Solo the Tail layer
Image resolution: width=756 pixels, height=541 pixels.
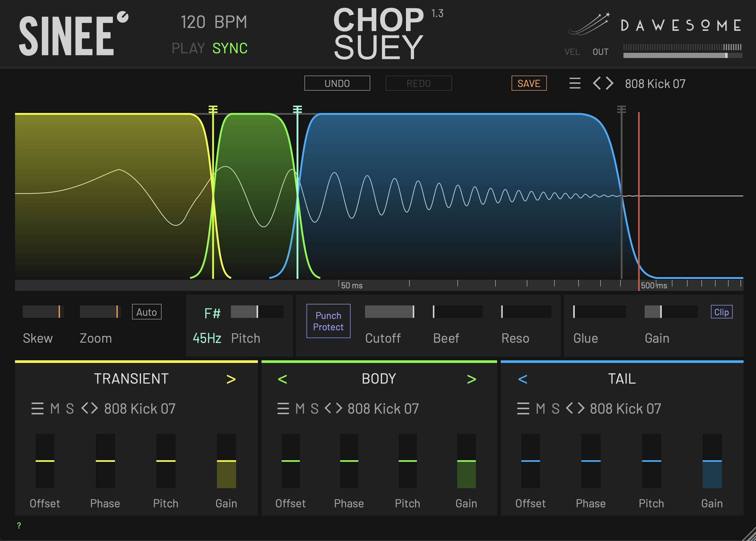coord(555,408)
